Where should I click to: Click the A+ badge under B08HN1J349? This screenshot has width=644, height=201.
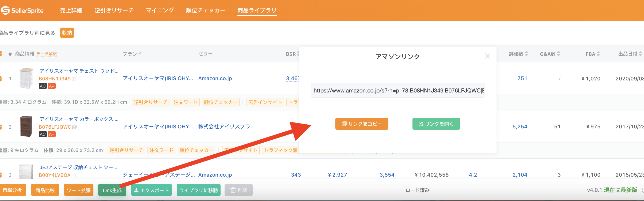52,86
